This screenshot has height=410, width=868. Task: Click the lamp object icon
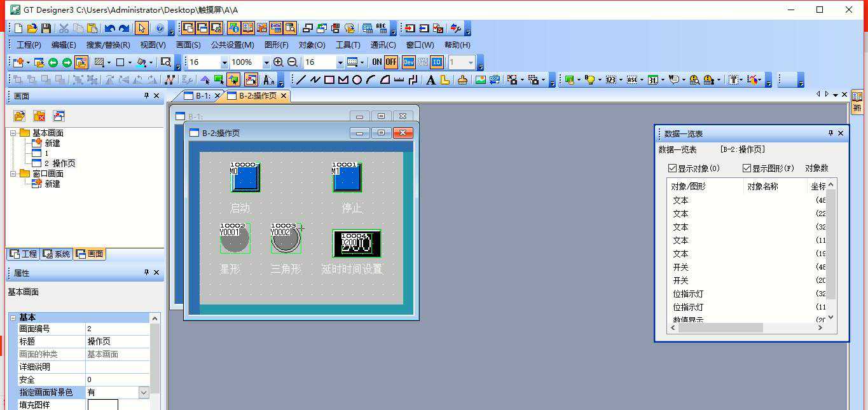tap(589, 79)
